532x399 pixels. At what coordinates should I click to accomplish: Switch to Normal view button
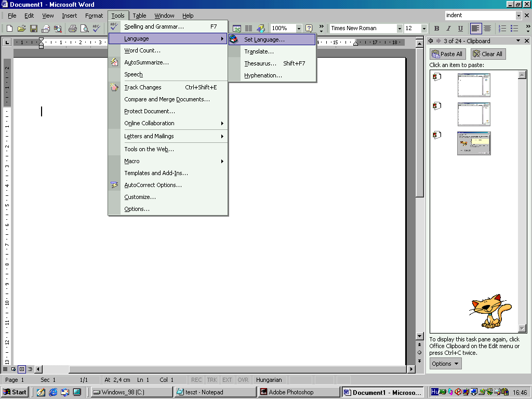point(5,369)
